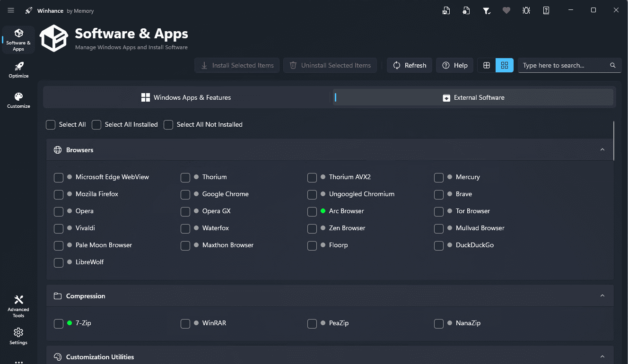Image resolution: width=628 pixels, height=364 pixels.
Task: Click the filter funnel icon
Action: point(486,10)
